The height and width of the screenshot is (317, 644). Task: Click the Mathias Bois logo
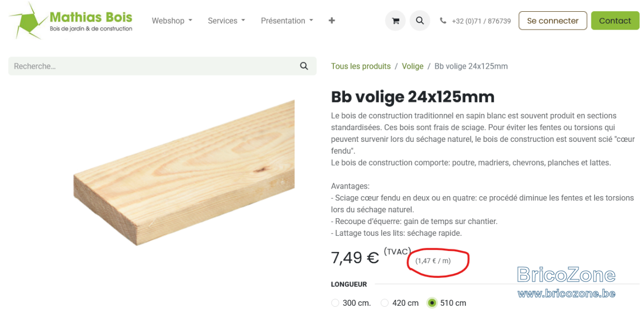70,20
